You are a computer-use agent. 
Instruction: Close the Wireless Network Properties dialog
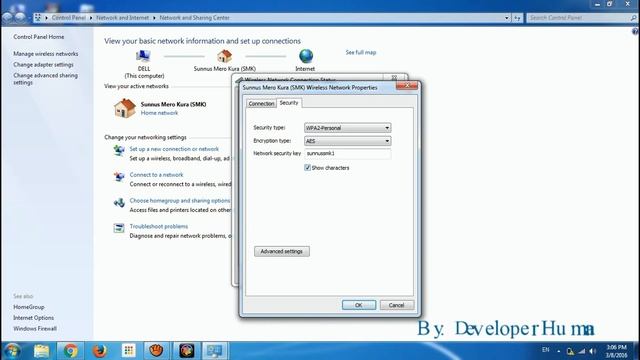(x=407, y=85)
